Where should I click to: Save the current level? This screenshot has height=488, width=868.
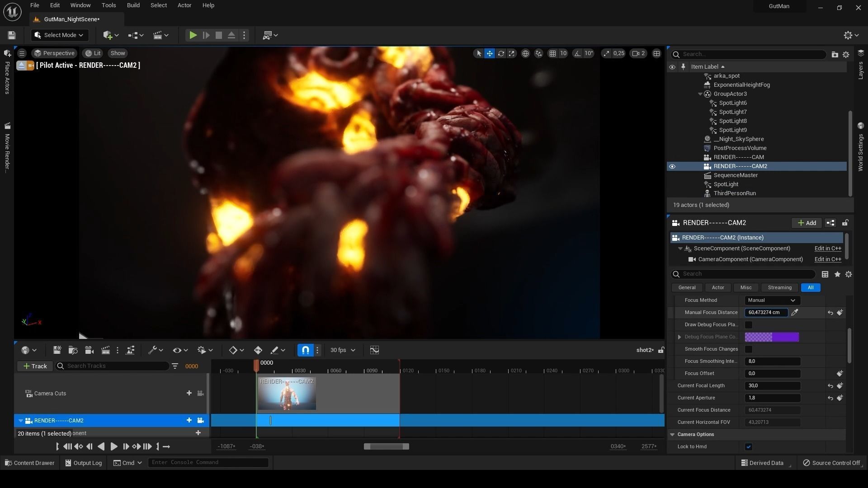click(12, 35)
